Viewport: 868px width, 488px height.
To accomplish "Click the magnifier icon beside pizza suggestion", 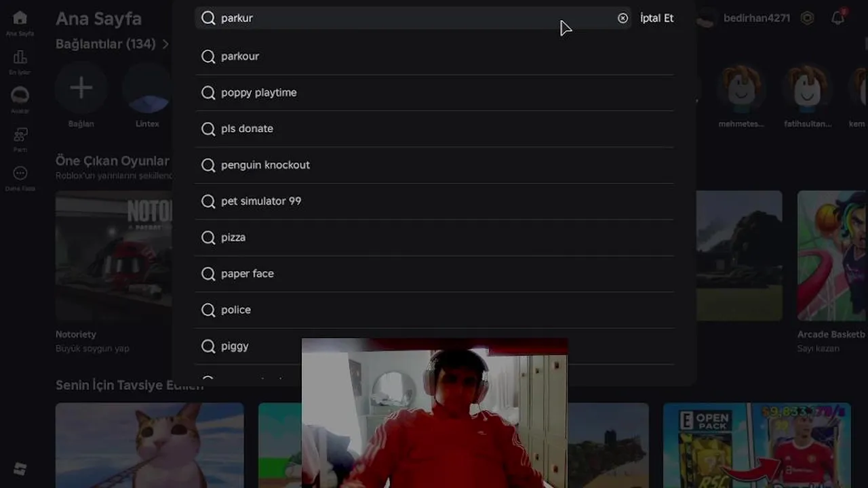I will click(208, 237).
